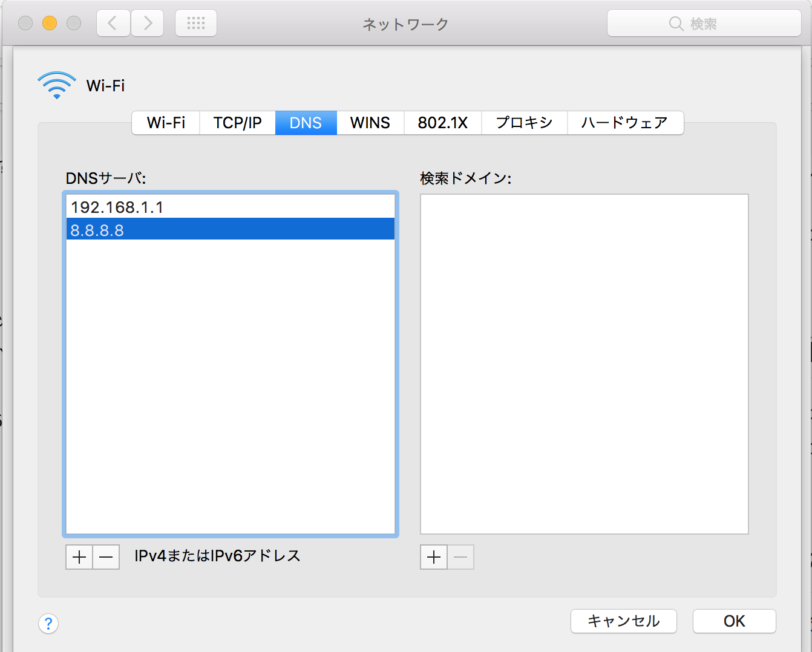The height and width of the screenshot is (652, 812).
Task: Switch to the 802.1X tab
Action: click(442, 123)
